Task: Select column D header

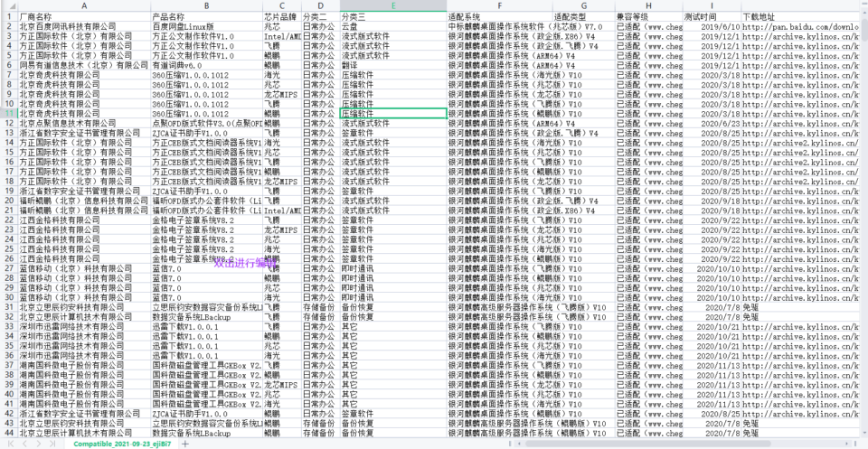Action: pos(320,5)
